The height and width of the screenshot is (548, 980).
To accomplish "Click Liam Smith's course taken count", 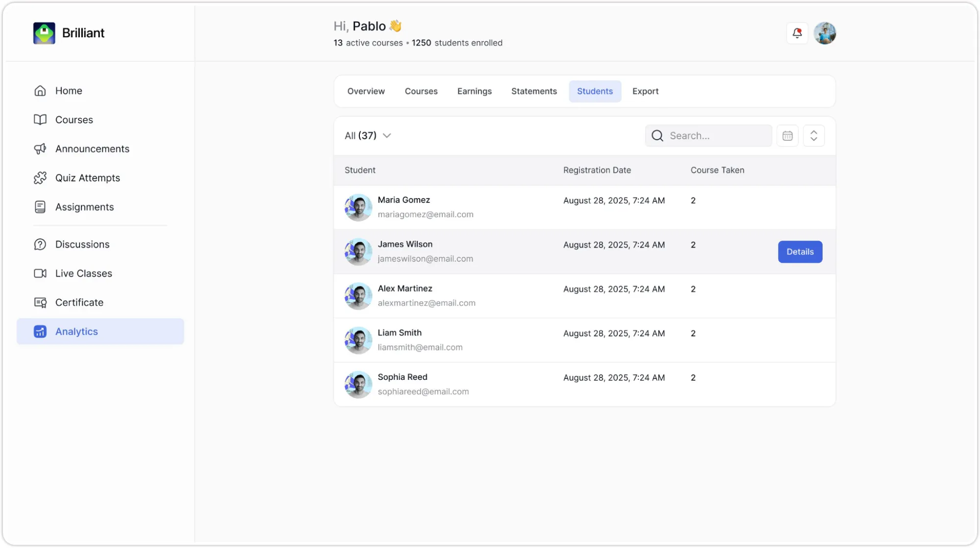I will coord(693,333).
